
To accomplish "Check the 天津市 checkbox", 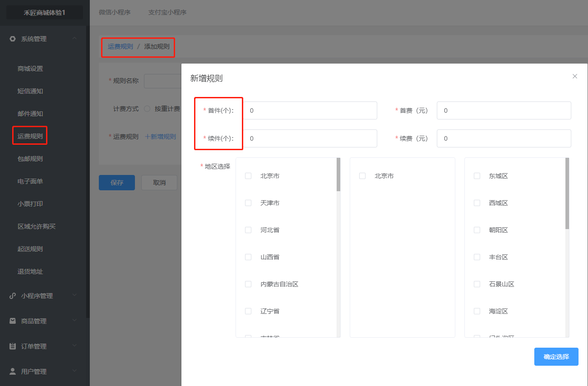I will [x=248, y=203].
